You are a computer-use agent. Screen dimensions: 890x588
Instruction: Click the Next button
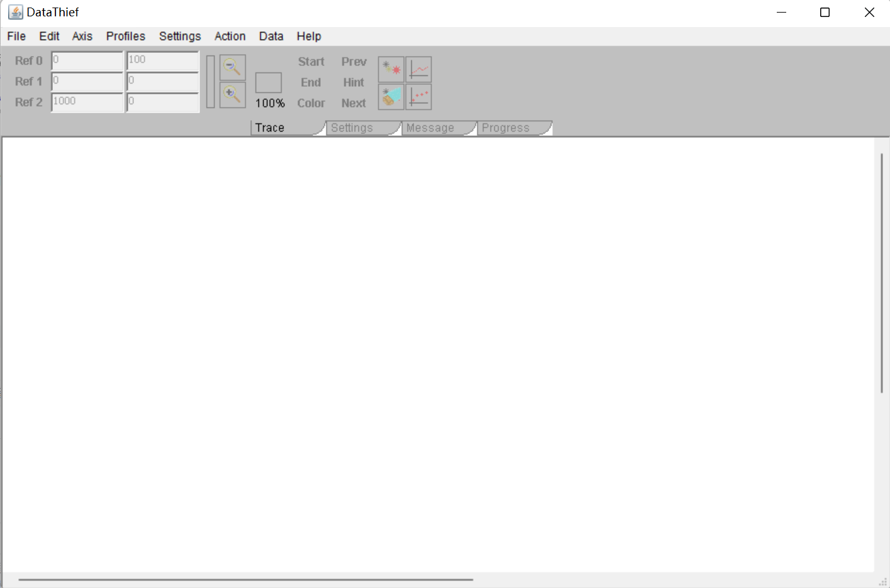(x=353, y=103)
